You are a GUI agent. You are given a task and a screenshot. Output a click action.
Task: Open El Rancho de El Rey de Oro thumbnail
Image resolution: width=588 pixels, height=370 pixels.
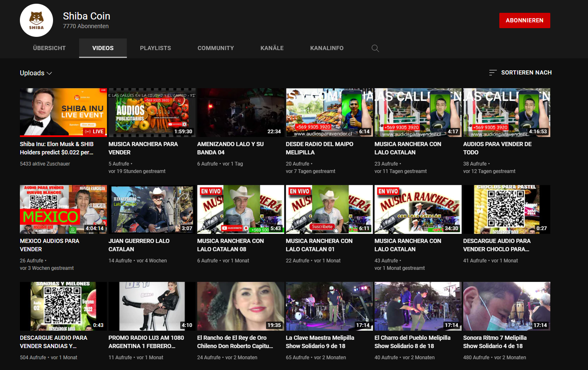point(241,306)
